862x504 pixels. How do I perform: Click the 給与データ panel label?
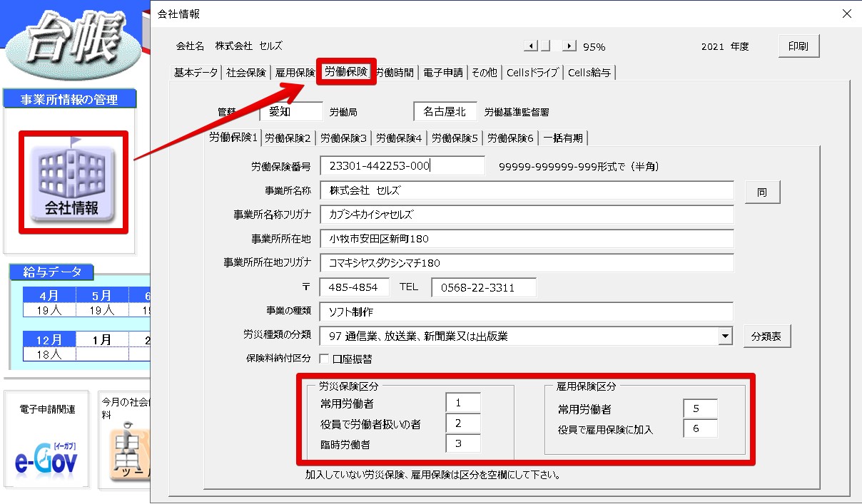point(52,272)
